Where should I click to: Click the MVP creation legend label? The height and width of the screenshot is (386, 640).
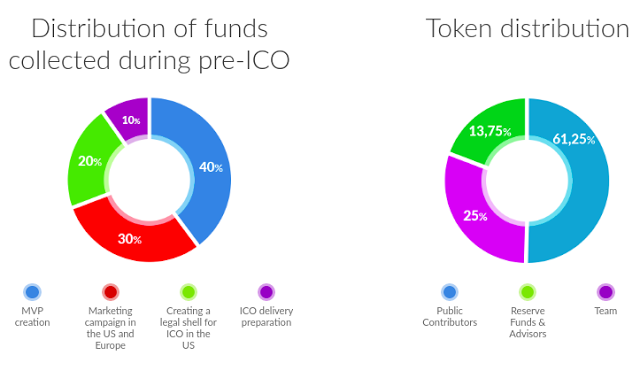(32, 317)
